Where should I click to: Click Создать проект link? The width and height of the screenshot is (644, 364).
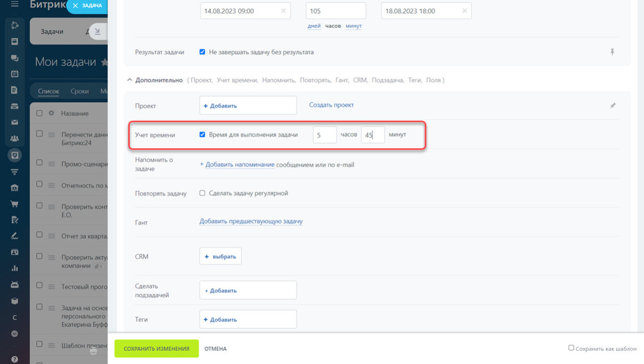point(332,105)
